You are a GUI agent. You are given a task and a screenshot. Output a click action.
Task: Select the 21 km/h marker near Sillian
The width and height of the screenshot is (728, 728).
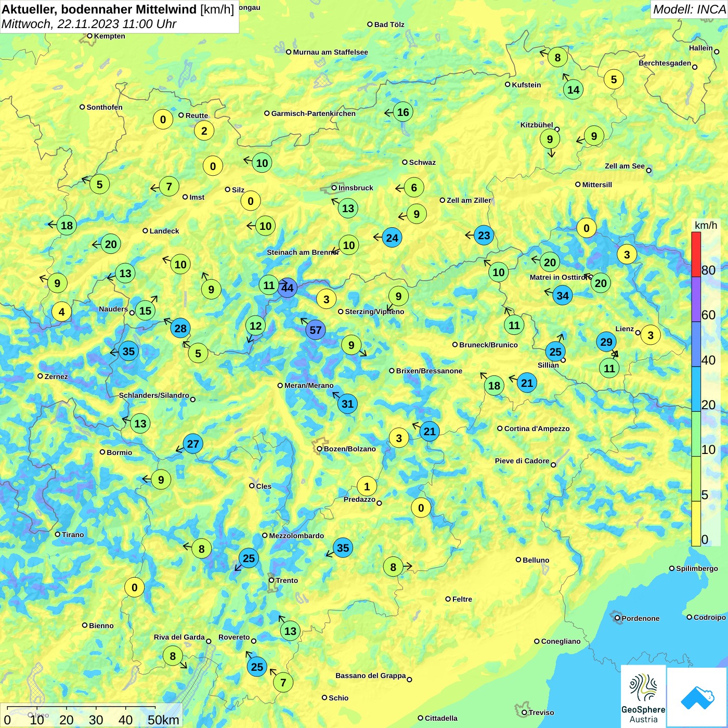[x=527, y=383]
